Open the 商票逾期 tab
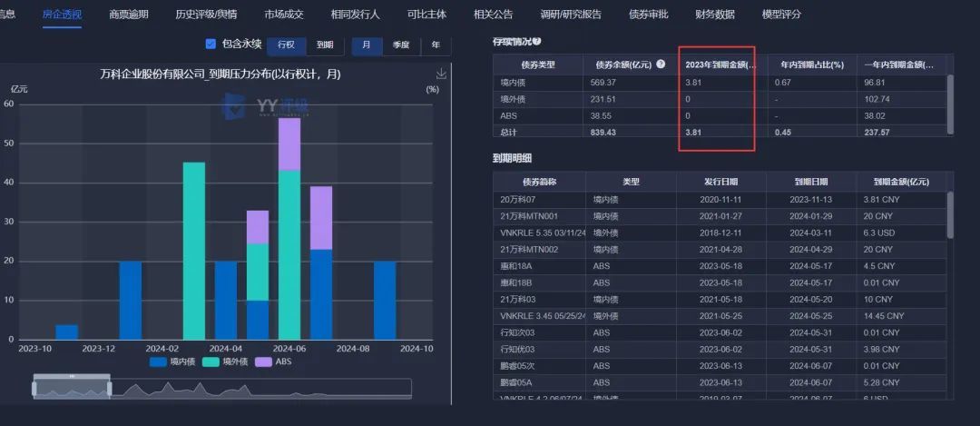Screen dimensions: 980x426 point(129,15)
